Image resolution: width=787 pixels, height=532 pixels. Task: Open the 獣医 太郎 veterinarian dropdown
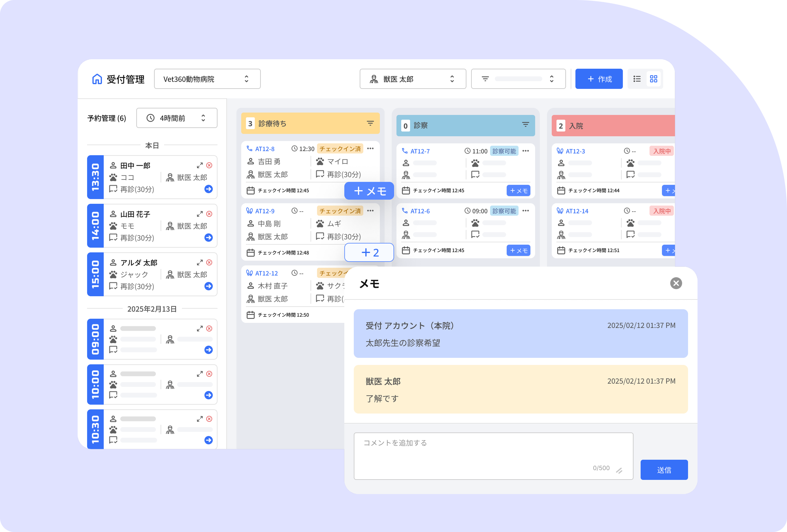[413, 79]
